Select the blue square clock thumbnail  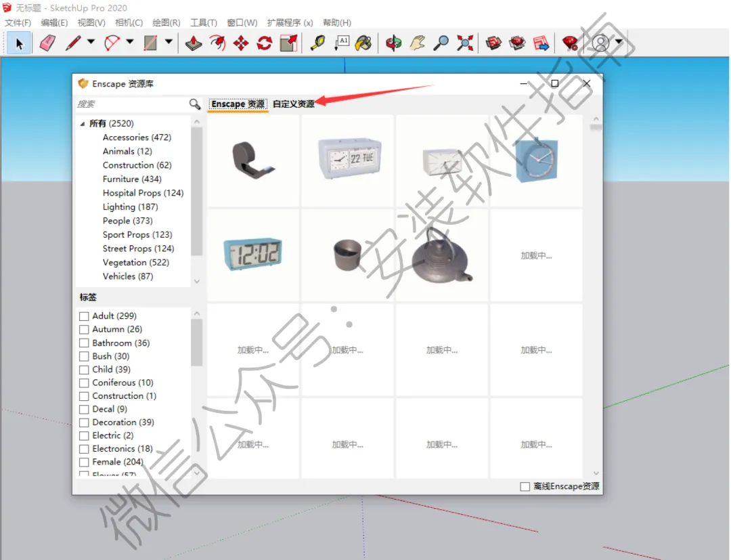click(536, 161)
